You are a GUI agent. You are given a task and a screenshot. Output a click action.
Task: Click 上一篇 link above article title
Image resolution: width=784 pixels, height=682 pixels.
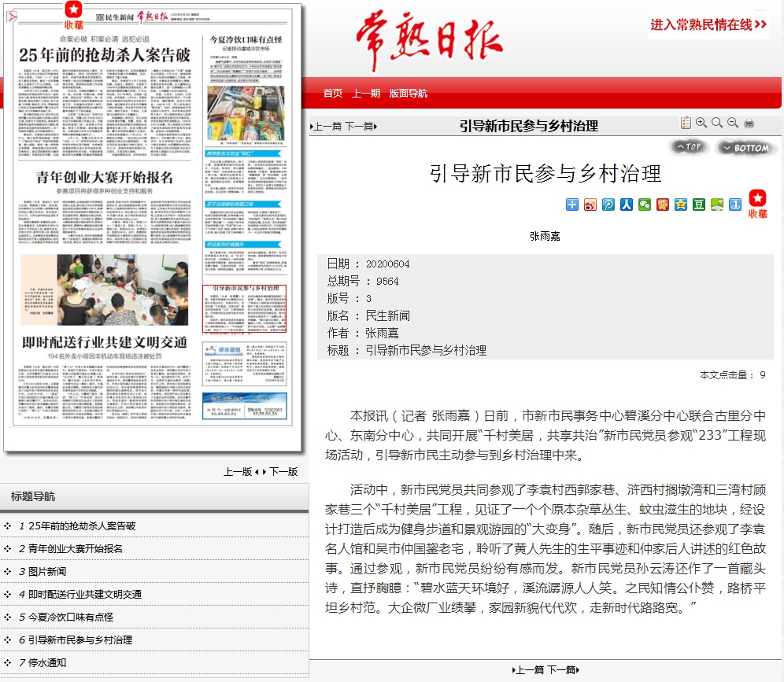point(327,127)
